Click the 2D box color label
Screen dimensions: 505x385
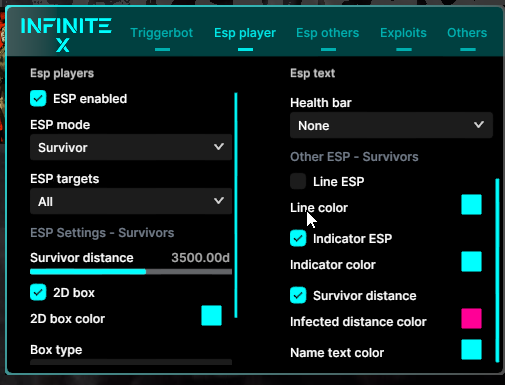(x=67, y=319)
